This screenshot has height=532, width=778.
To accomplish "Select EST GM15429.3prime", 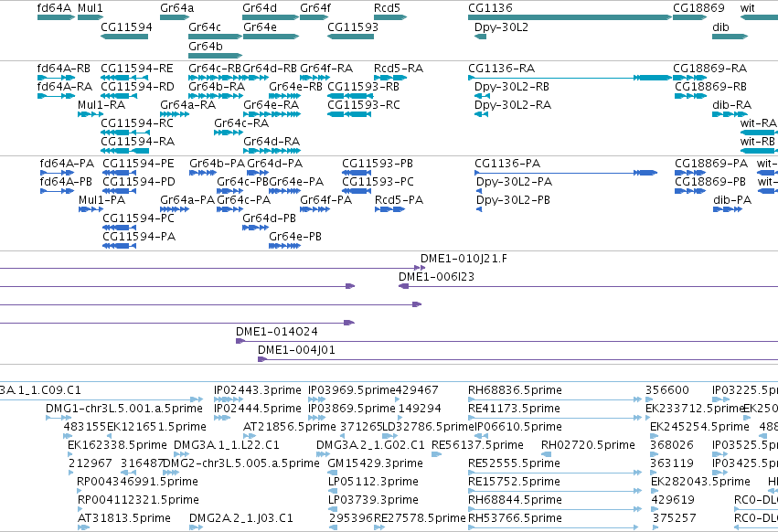I will [x=332, y=472].
